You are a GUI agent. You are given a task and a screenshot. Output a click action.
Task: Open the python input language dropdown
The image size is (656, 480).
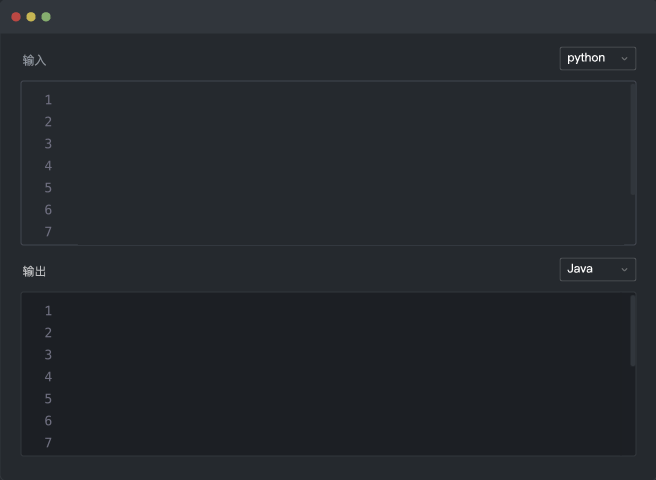click(597, 59)
